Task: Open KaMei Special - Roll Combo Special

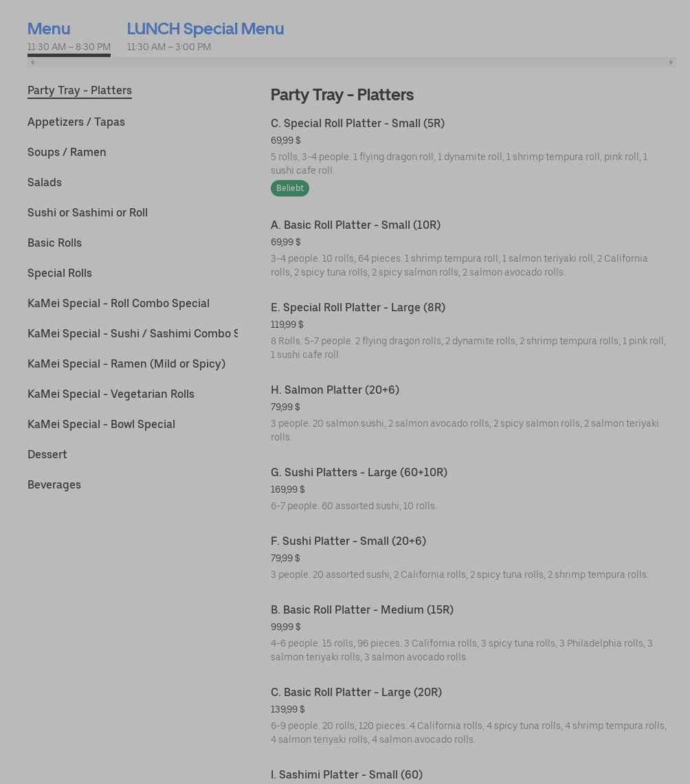Action: point(118,303)
